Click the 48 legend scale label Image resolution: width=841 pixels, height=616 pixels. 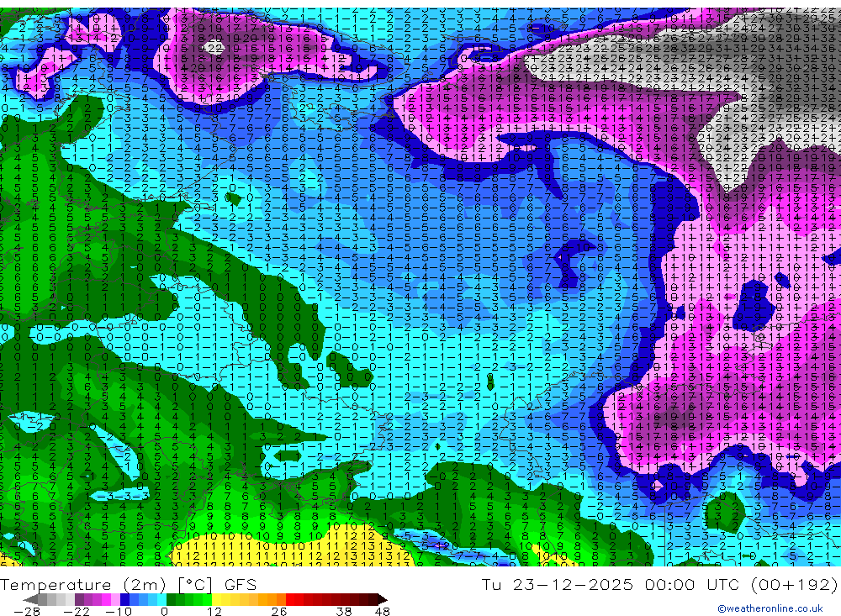[x=383, y=612]
